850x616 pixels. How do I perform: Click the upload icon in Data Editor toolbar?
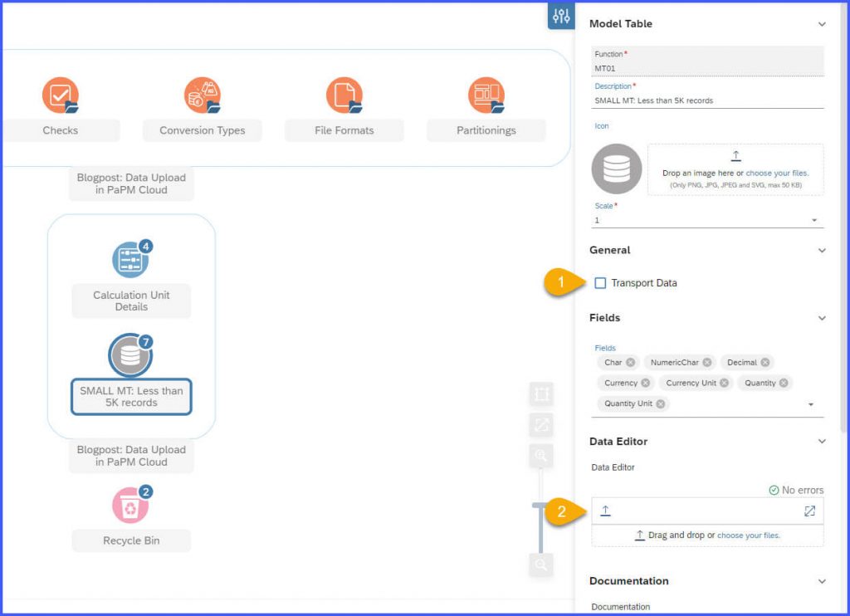pos(605,511)
